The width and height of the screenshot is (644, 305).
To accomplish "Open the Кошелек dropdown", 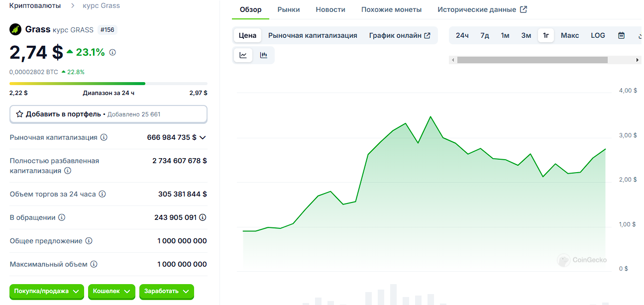I will (x=111, y=291).
